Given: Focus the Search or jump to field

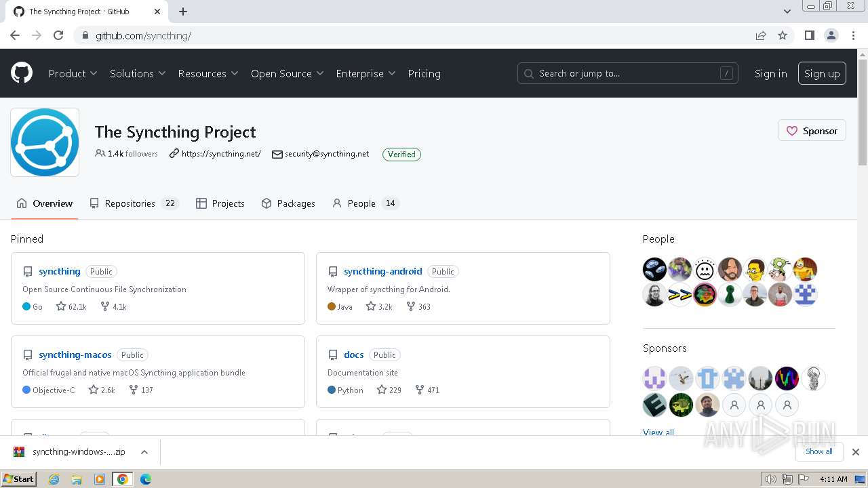Looking at the screenshot, I should click(x=628, y=73).
